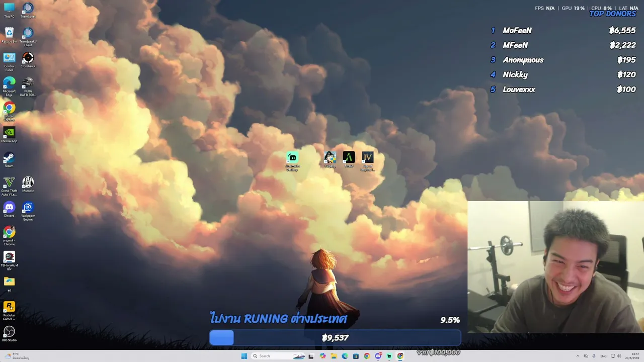Open the NVIDIA App desktop icon
The height and width of the screenshot is (362, 644).
[x=9, y=135]
